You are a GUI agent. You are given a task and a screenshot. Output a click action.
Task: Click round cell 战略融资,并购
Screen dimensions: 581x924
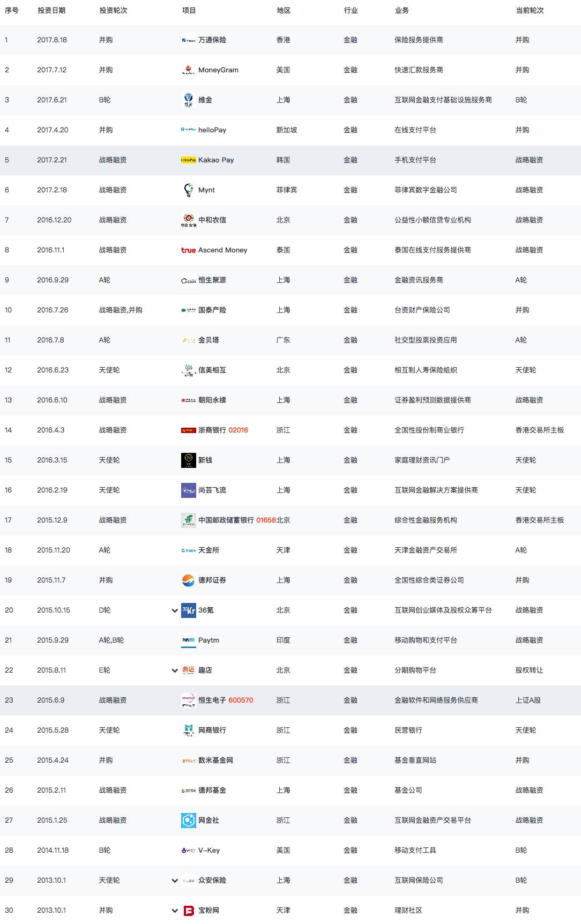pyautogui.click(x=121, y=310)
